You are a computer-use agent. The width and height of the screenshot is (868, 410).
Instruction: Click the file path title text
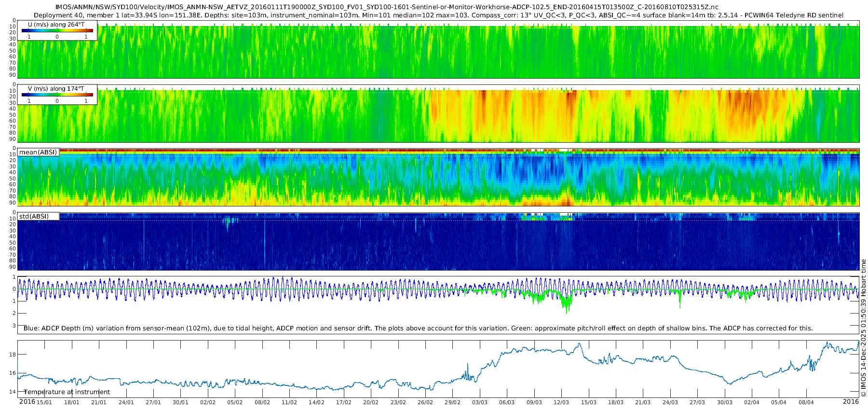(x=387, y=7)
